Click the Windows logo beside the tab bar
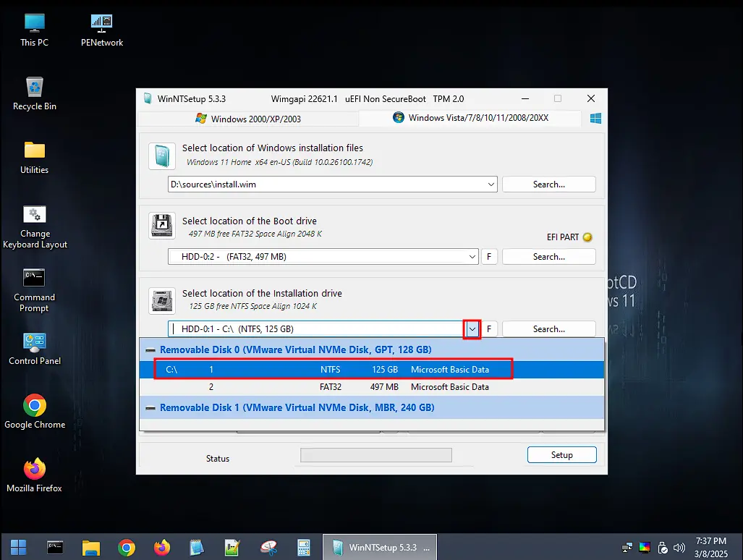Image resolution: width=743 pixels, height=560 pixels. click(595, 118)
